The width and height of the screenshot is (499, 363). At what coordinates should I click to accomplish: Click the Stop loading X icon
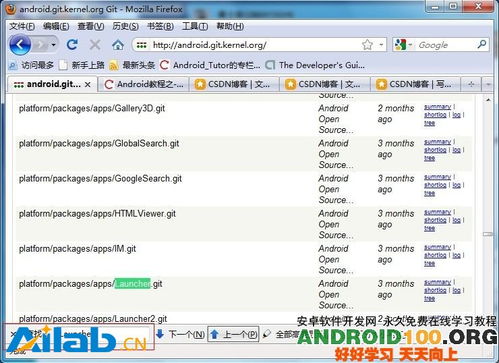[95, 45]
